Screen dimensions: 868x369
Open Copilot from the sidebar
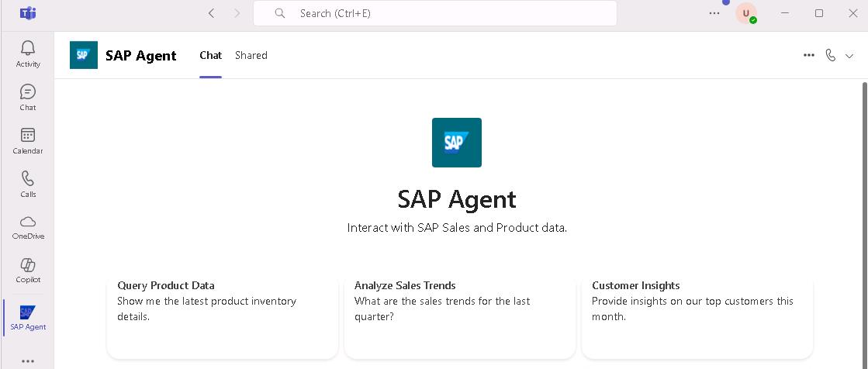tap(28, 270)
